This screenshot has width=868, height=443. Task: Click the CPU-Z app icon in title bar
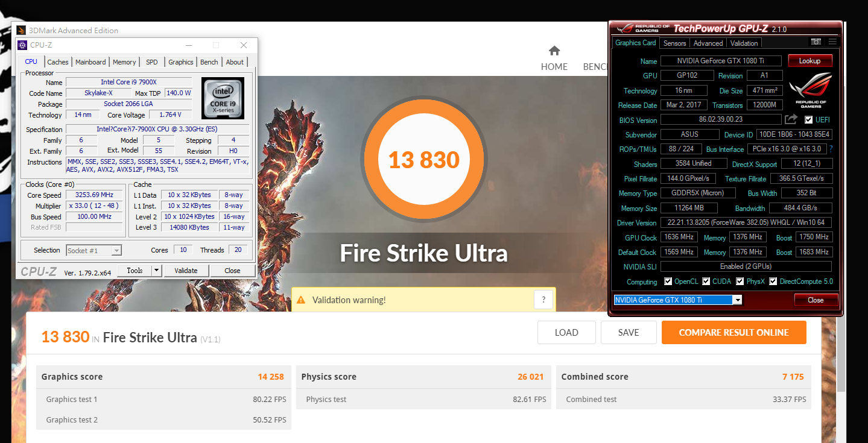(22, 45)
